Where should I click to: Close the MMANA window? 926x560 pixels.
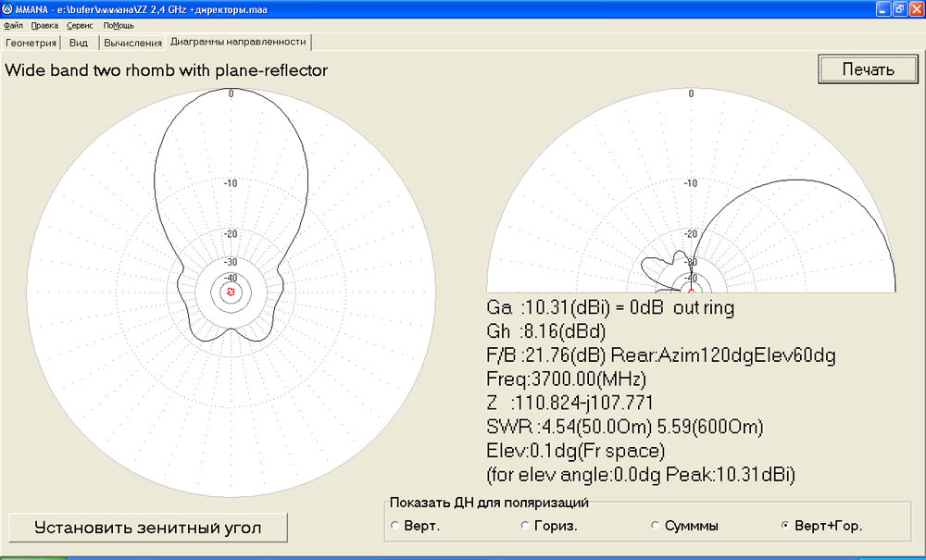(916, 9)
